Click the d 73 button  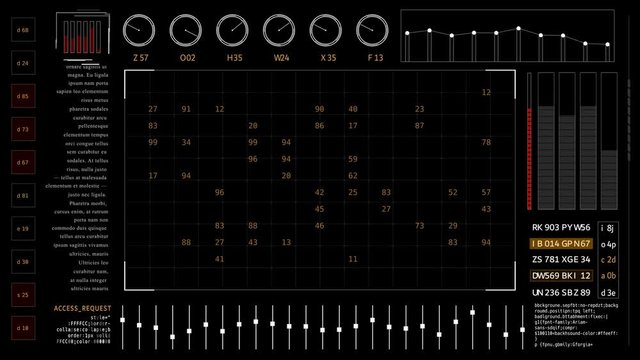coord(23,129)
